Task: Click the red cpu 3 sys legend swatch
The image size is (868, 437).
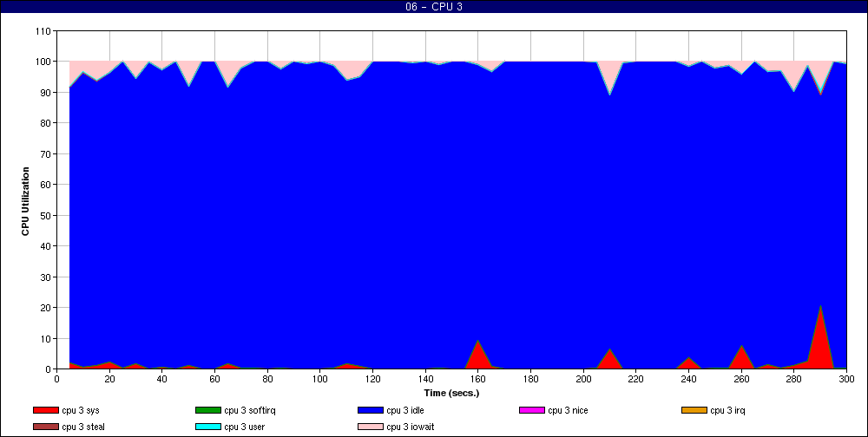Action: pyautogui.click(x=45, y=410)
